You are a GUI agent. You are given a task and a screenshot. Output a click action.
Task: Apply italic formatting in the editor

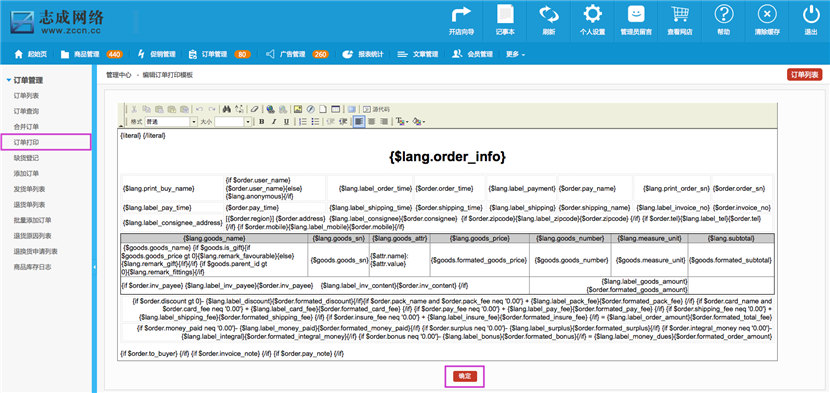pos(274,122)
